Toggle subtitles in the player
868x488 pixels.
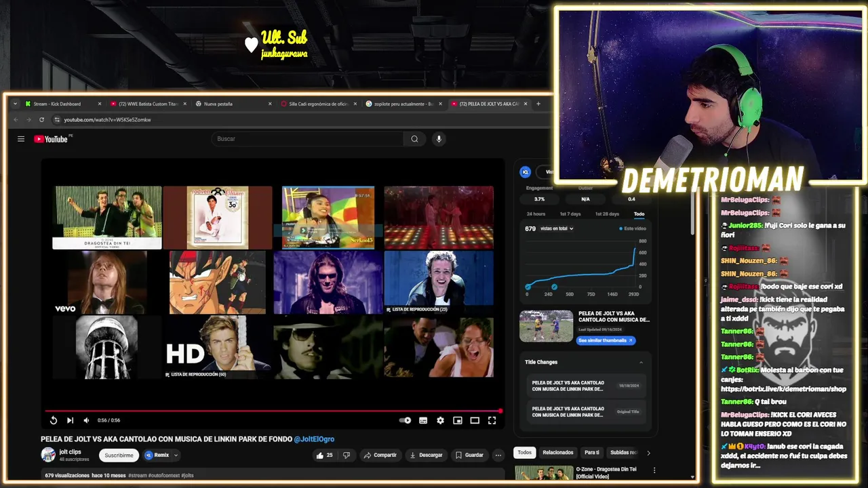(423, 420)
